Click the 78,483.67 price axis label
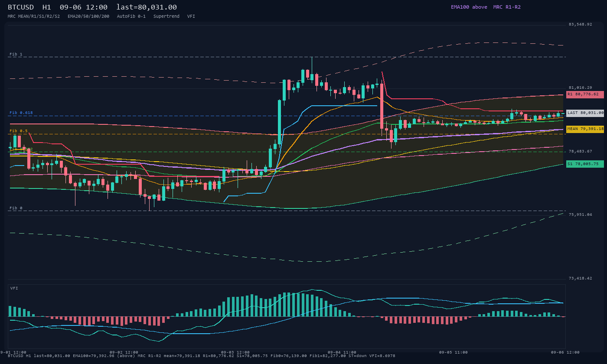The width and height of the screenshot is (607, 364). [x=580, y=151]
